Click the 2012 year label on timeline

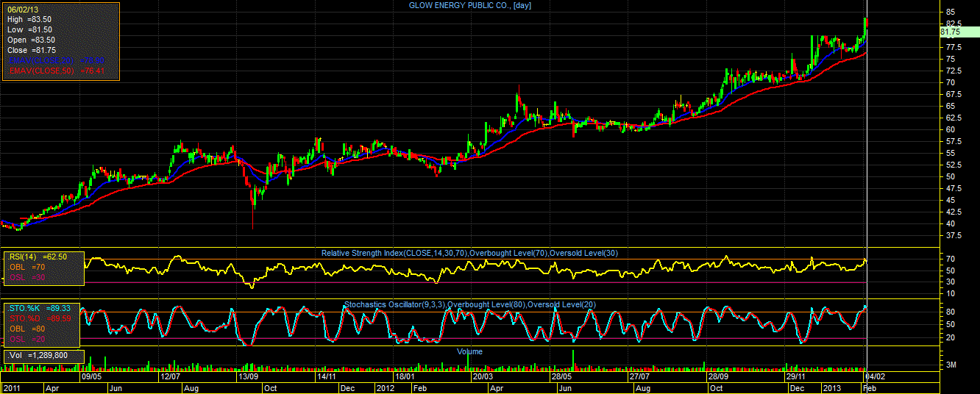(x=386, y=387)
